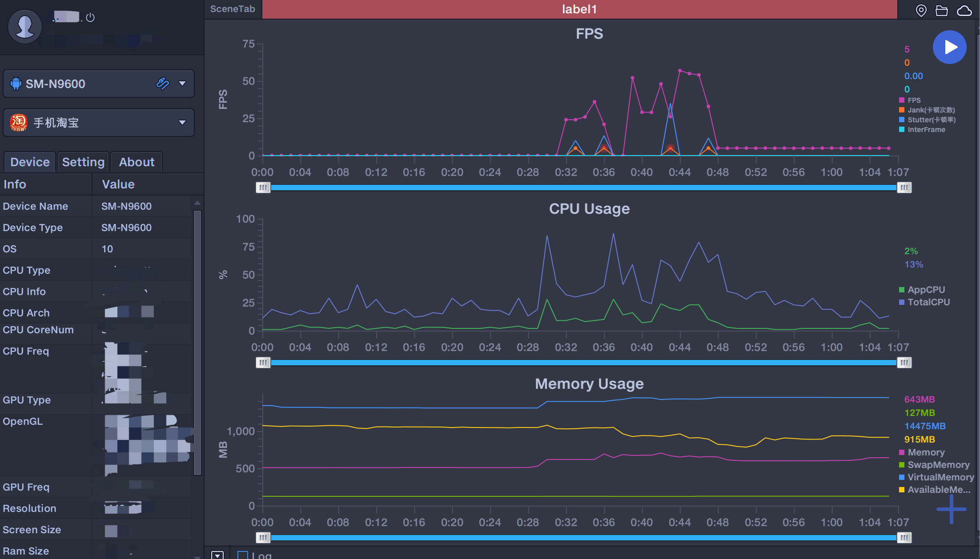Click the blue plus add button

point(951,509)
